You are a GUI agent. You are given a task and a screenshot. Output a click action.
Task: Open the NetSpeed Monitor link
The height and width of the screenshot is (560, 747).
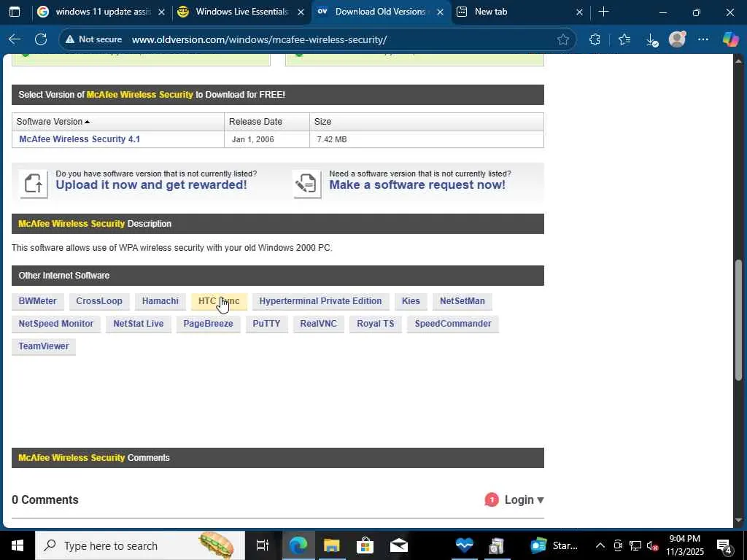(x=55, y=323)
